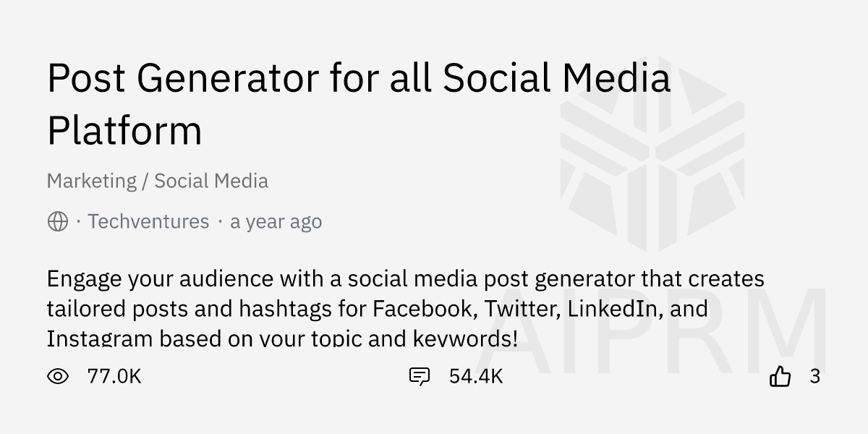
Task: Click the eye icon showing view count
Action: pos(57,376)
